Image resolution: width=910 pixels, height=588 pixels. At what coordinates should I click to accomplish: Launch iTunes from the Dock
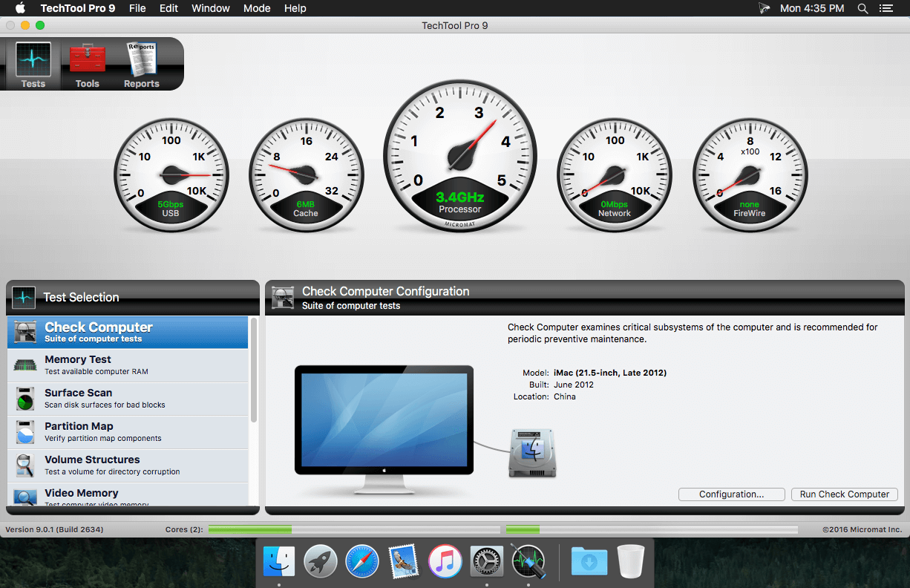point(445,561)
